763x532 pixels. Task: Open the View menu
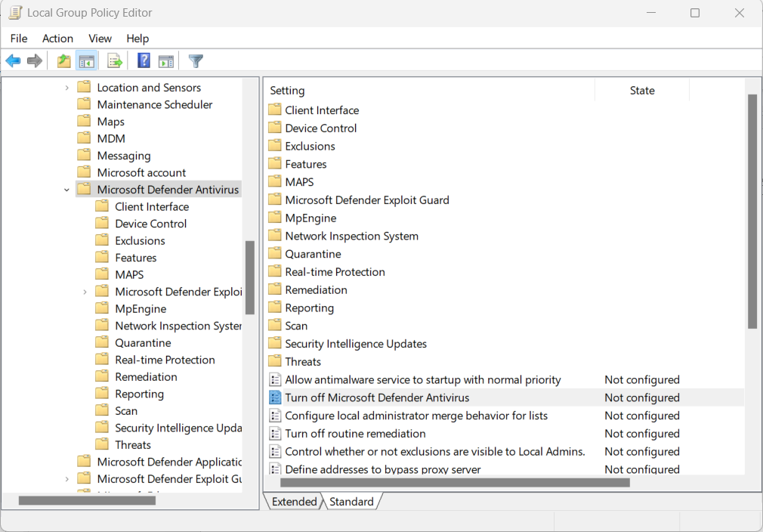click(x=100, y=39)
